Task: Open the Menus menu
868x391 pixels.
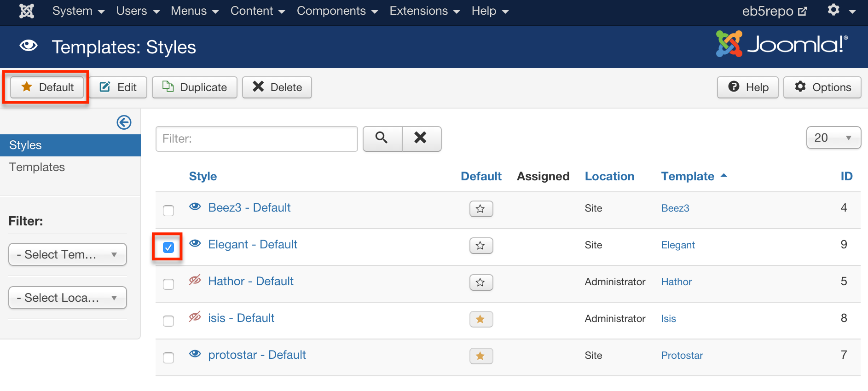Action: (x=195, y=11)
